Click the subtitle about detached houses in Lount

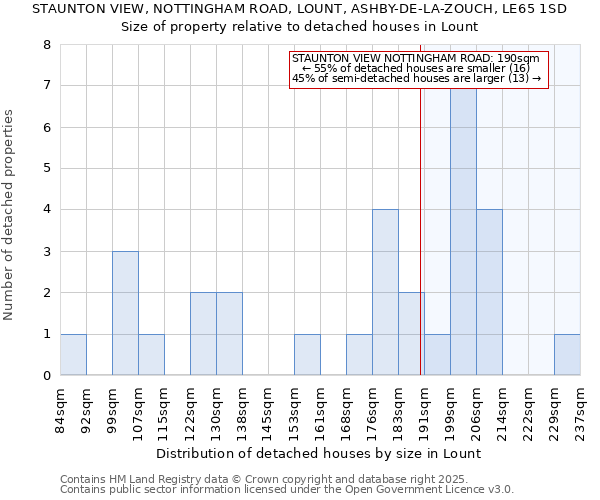(x=299, y=26)
